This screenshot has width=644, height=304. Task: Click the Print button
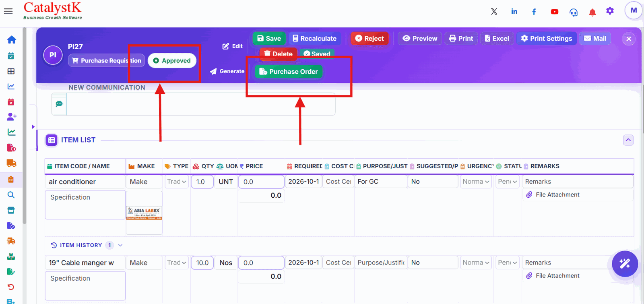[461, 38]
